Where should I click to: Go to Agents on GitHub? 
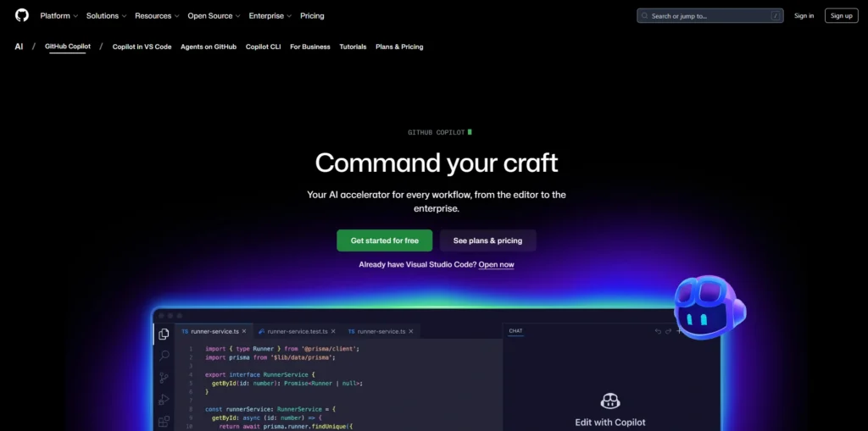pyautogui.click(x=209, y=47)
